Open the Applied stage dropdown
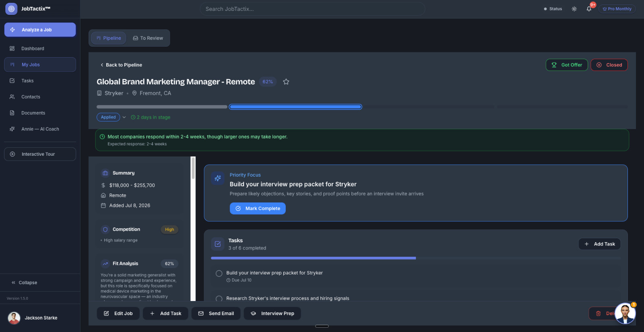Image resolution: width=644 pixels, height=332 pixels. (x=108, y=117)
